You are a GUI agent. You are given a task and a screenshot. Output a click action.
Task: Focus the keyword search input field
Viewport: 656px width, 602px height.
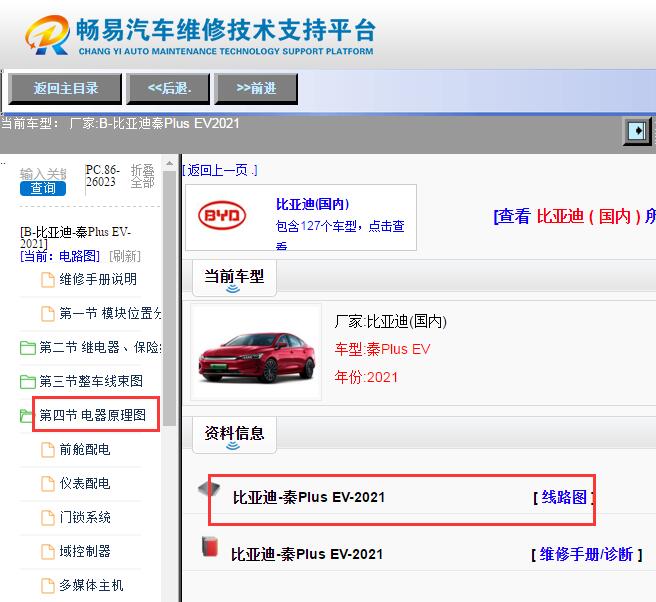pos(43,173)
